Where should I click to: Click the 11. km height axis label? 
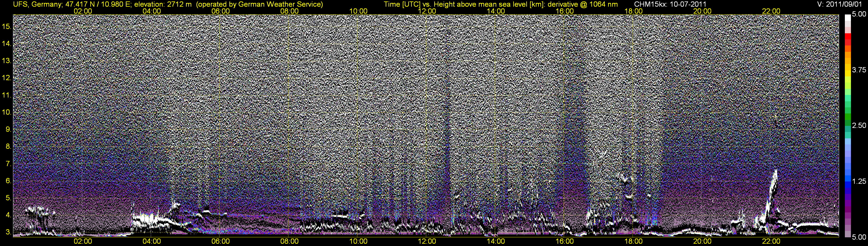click(7, 96)
